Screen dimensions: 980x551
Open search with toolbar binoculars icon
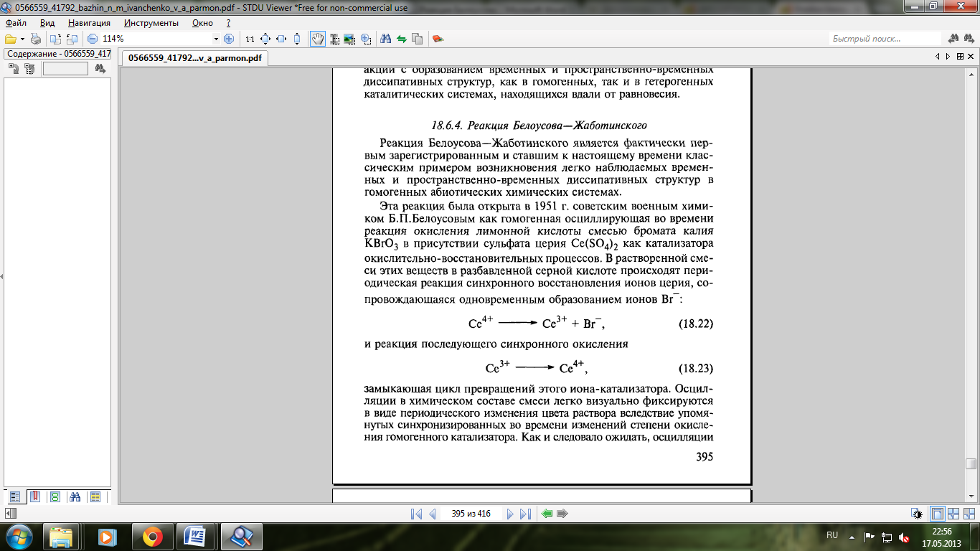[386, 39]
